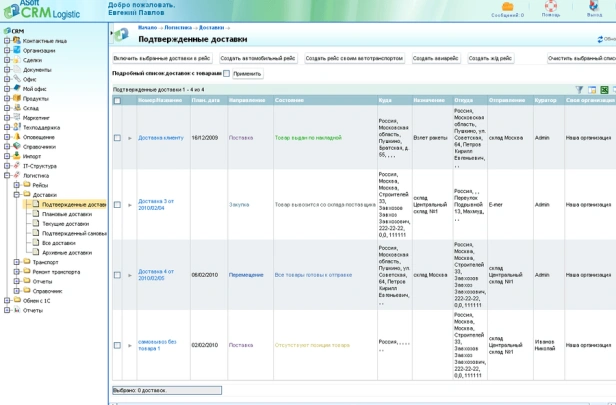616x405 pixels.
Task: Click the Помощь lifebuoy icon
Action: tap(551, 7)
